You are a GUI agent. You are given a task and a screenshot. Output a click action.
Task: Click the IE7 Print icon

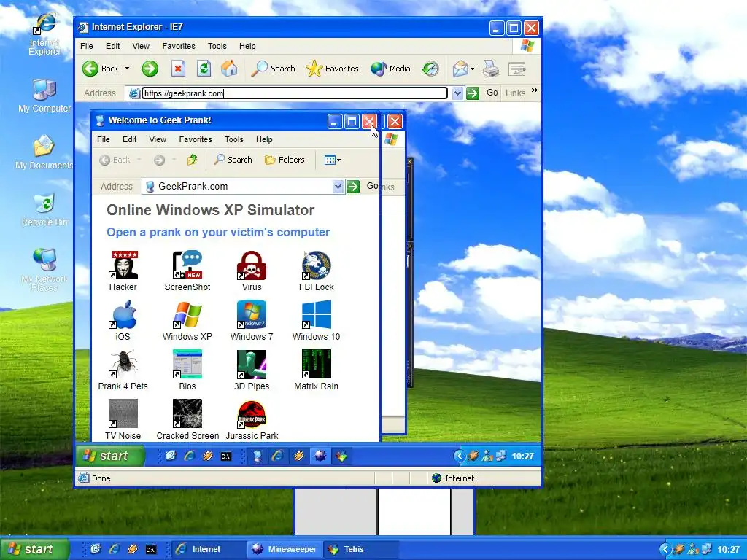click(x=491, y=69)
